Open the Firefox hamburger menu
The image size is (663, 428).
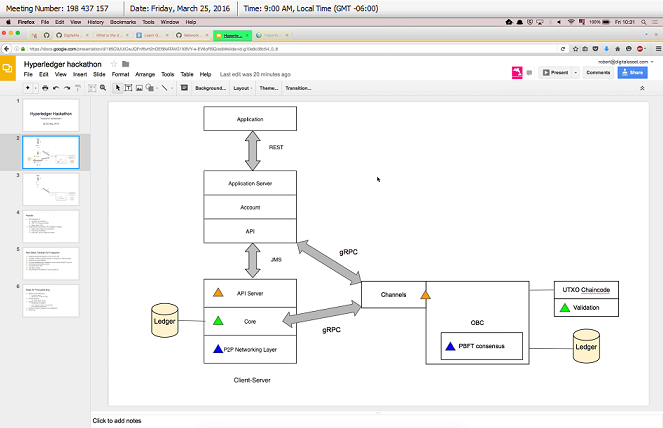tap(658, 49)
